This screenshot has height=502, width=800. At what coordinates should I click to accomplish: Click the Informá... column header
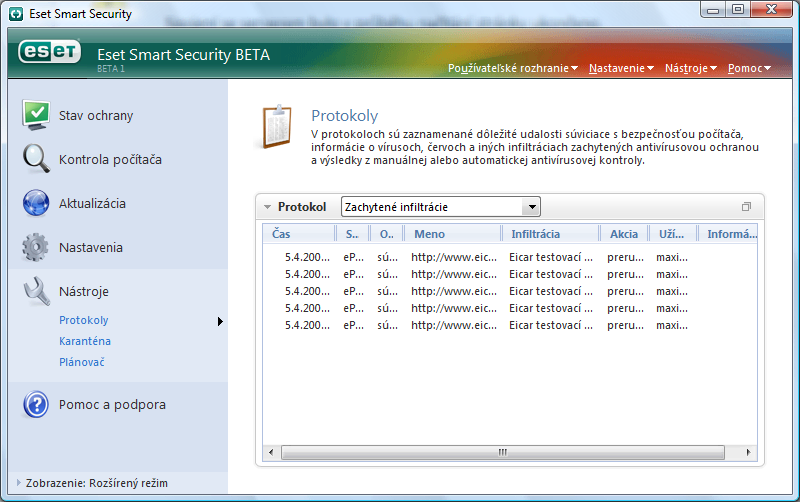point(728,234)
